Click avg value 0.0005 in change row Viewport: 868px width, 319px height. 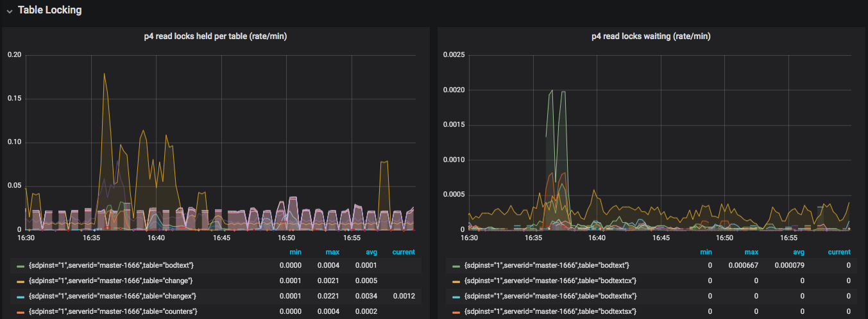pos(366,281)
